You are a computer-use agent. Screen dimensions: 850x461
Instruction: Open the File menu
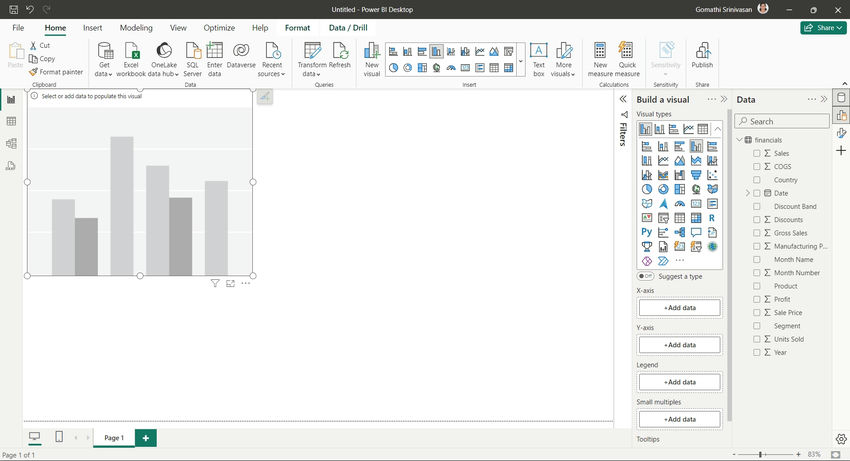pyautogui.click(x=18, y=28)
